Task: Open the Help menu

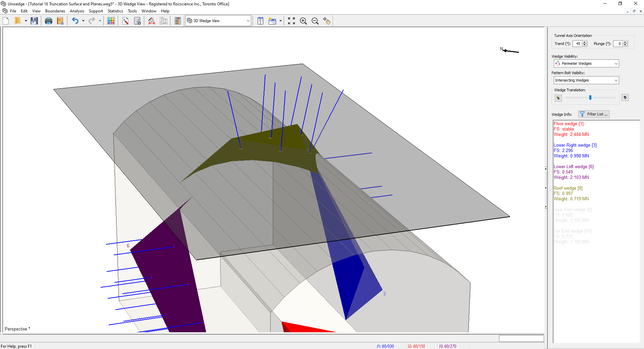Action: [x=165, y=11]
